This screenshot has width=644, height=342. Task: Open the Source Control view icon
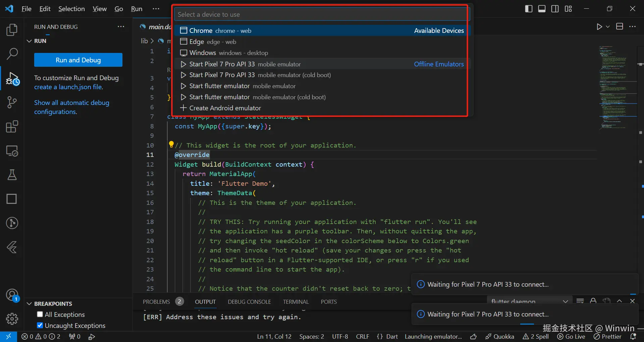coord(12,102)
